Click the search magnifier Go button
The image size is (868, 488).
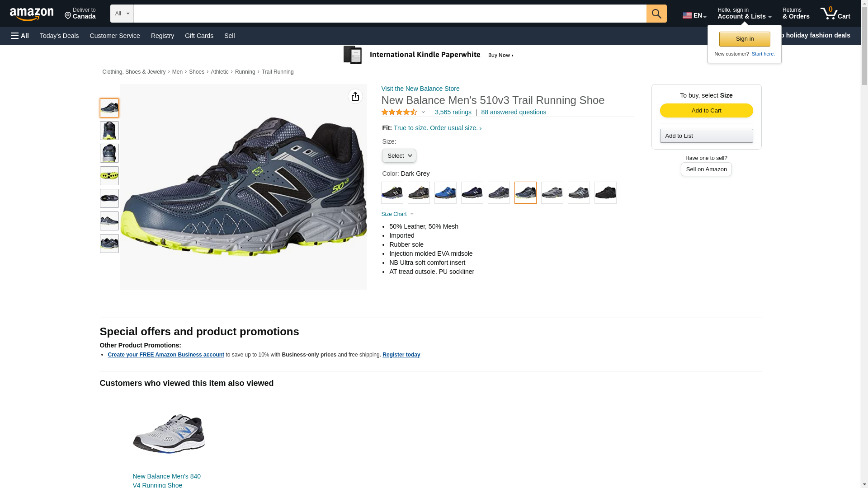(x=656, y=14)
